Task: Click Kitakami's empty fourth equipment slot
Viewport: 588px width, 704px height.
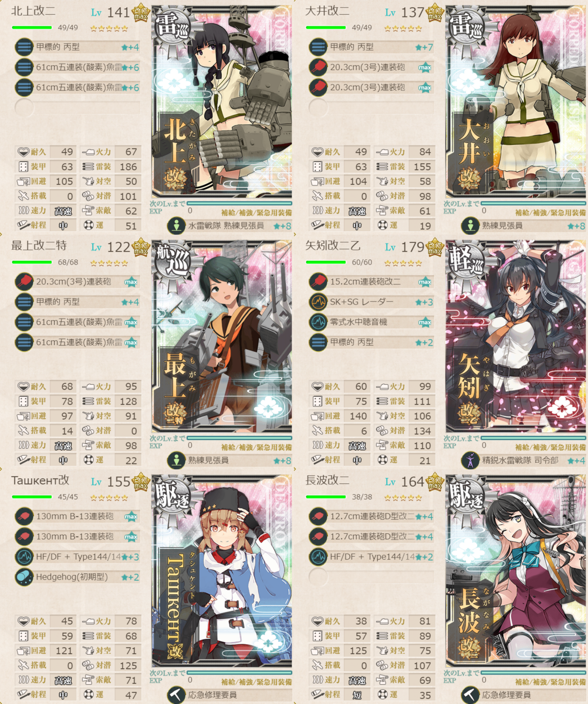Action: 24,107
